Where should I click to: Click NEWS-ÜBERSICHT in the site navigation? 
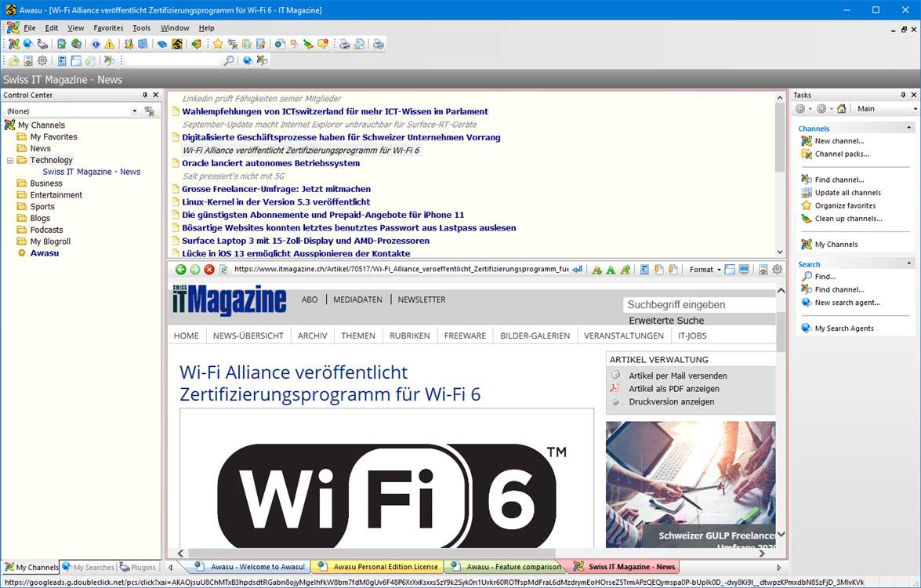248,336
